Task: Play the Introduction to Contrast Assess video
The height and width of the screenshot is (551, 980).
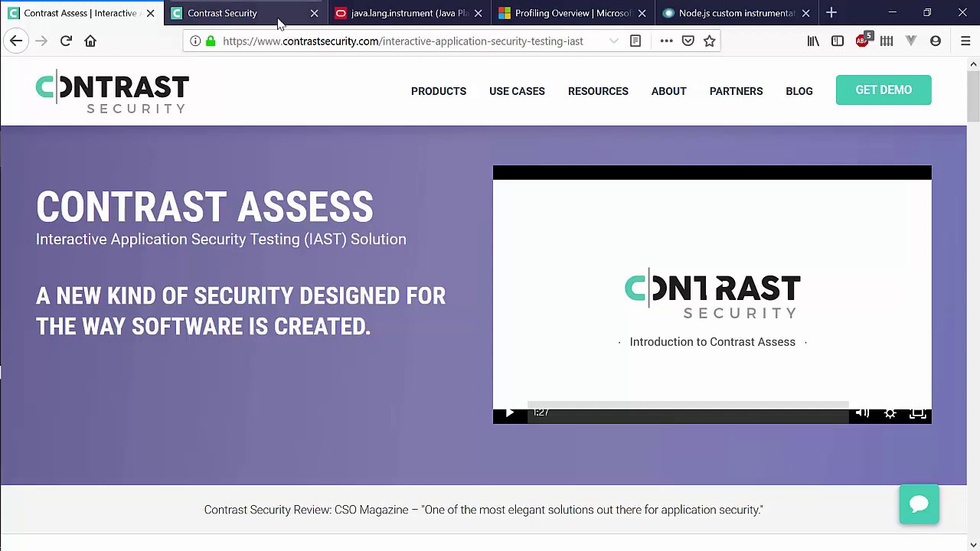Action: (510, 412)
